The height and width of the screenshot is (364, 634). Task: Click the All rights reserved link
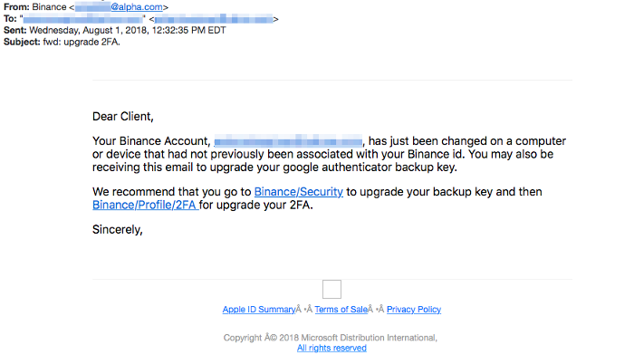click(x=331, y=349)
